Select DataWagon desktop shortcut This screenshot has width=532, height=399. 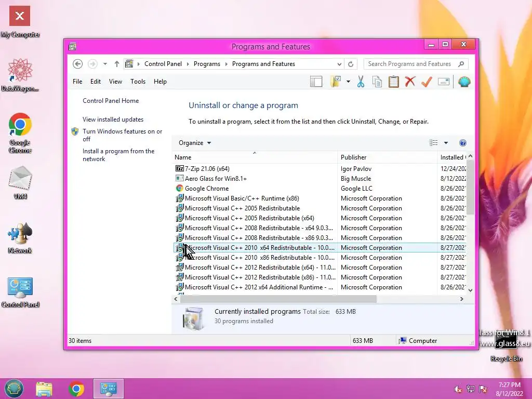(20, 75)
